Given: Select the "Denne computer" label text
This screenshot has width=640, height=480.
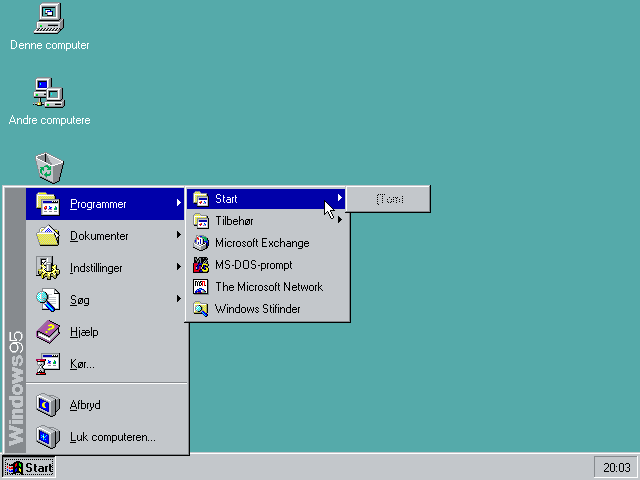Looking at the screenshot, I should click(49, 45).
